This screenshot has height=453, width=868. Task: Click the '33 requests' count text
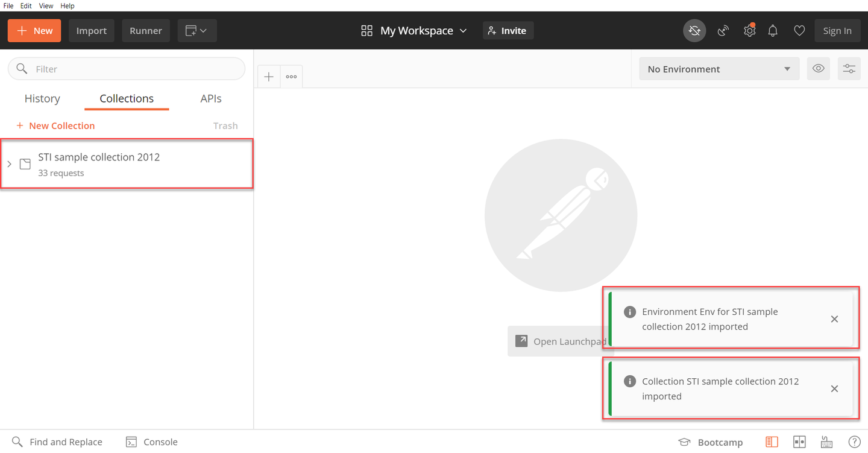pyautogui.click(x=61, y=173)
